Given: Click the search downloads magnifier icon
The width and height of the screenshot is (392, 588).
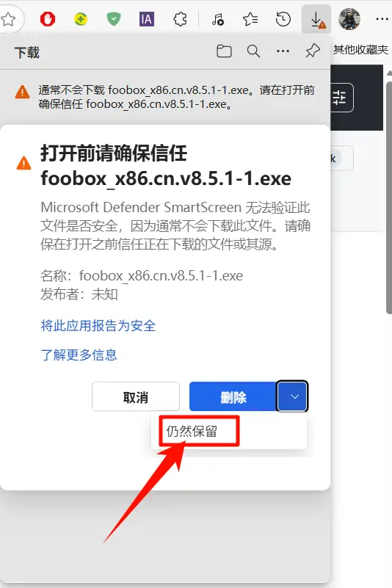Looking at the screenshot, I should pyautogui.click(x=253, y=51).
